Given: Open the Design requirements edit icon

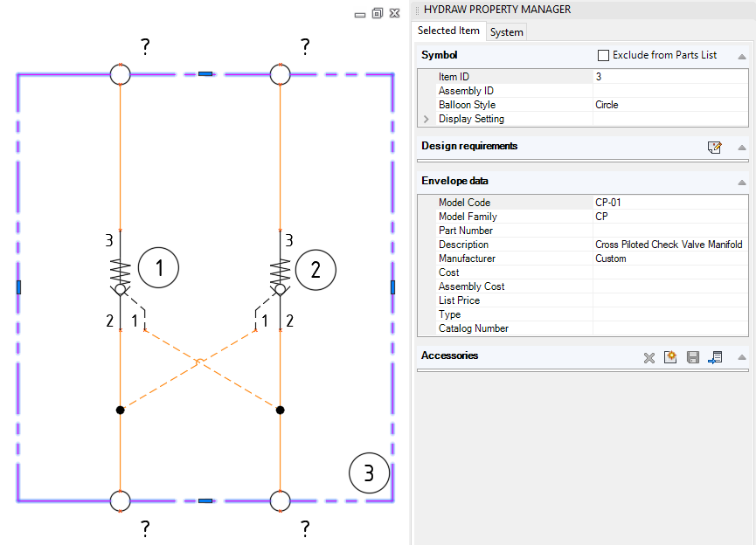Looking at the screenshot, I should [714, 148].
